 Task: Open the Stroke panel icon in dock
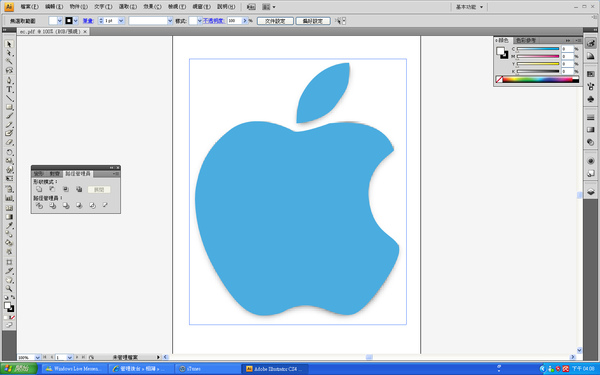pyautogui.click(x=590, y=117)
